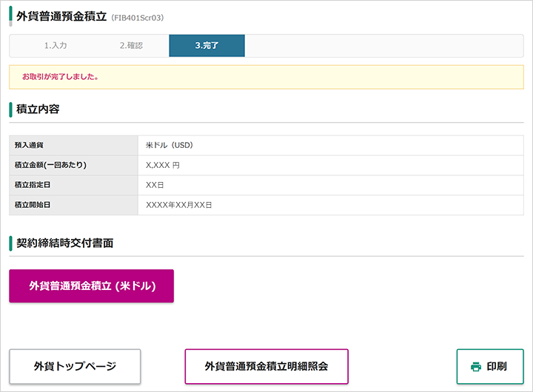Select the 2.確認 step tab
The width and height of the screenshot is (533, 392).
pos(131,46)
